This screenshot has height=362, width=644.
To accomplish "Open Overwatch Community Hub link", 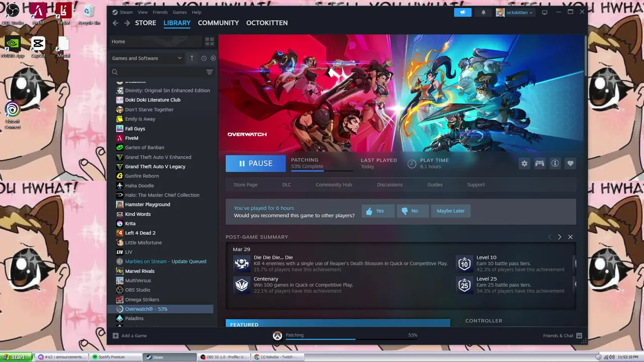I will pyautogui.click(x=334, y=185).
